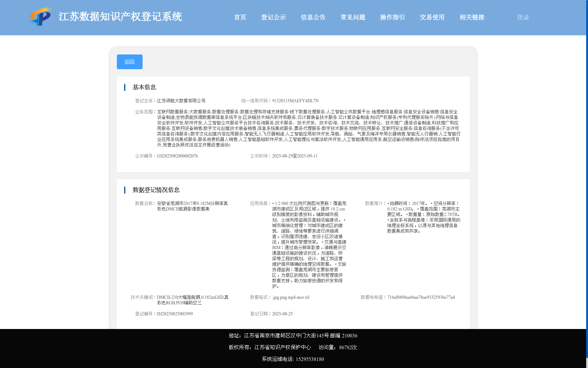Click the data format value .jpg.png.mp4.mov.tif
This screenshot has width=588, height=368.
(x=291, y=297)
